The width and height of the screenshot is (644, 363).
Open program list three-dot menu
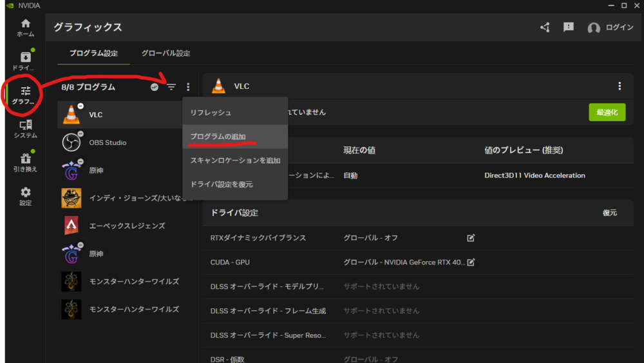click(x=188, y=87)
